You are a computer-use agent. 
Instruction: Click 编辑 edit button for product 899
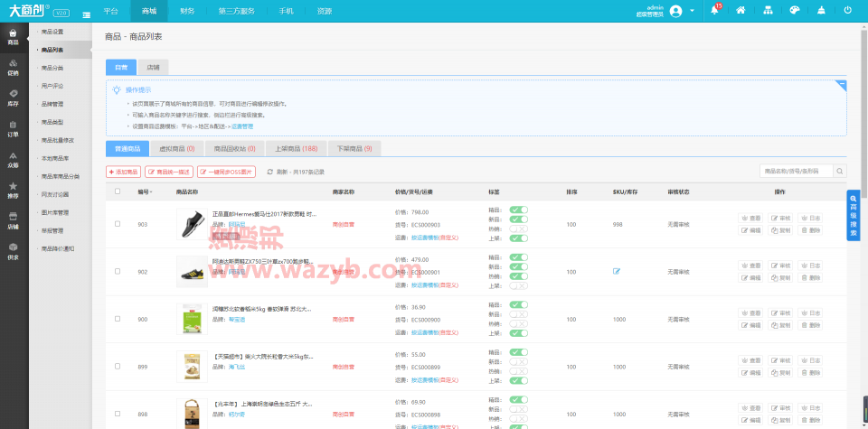click(x=750, y=373)
